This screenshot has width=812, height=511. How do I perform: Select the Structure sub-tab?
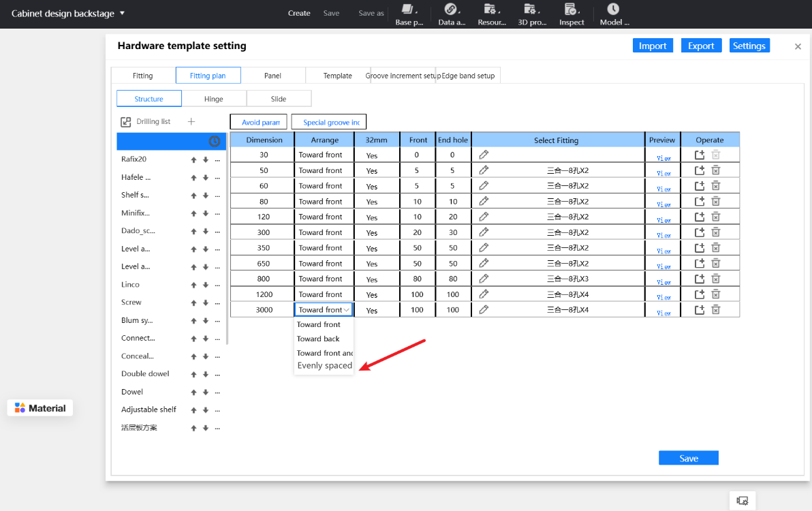tap(149, 99)
